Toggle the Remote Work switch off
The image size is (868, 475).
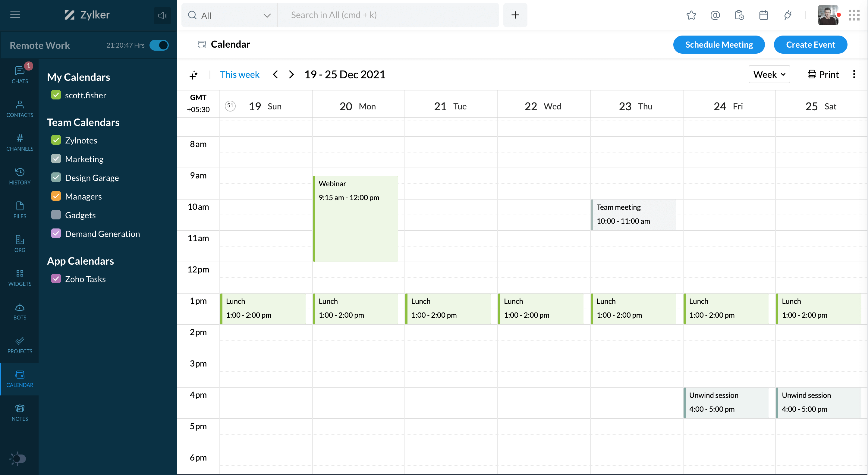[159, 45]
